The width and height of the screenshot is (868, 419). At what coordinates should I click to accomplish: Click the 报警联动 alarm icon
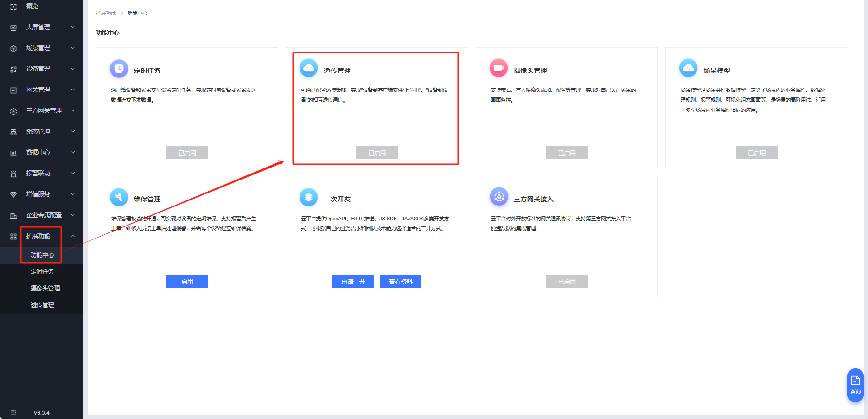click(13, 174)
